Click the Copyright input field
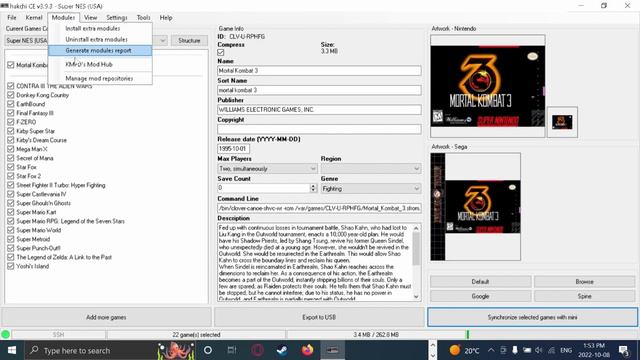 319,129
